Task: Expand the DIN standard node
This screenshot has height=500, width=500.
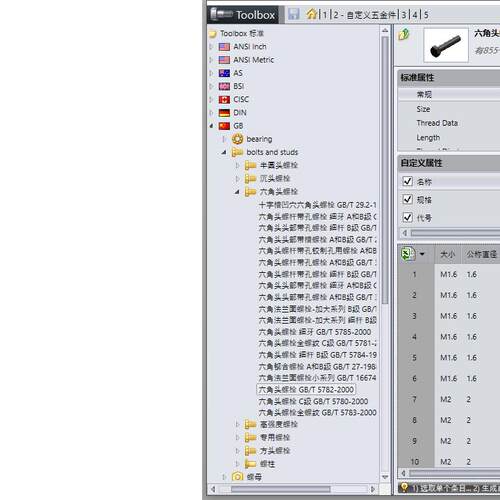Action: point(211,113)
